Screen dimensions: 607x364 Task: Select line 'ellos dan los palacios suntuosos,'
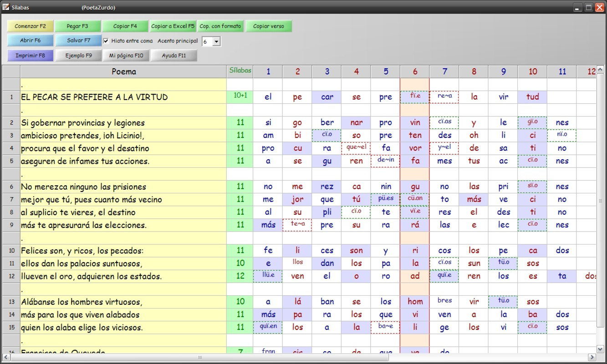123,263
